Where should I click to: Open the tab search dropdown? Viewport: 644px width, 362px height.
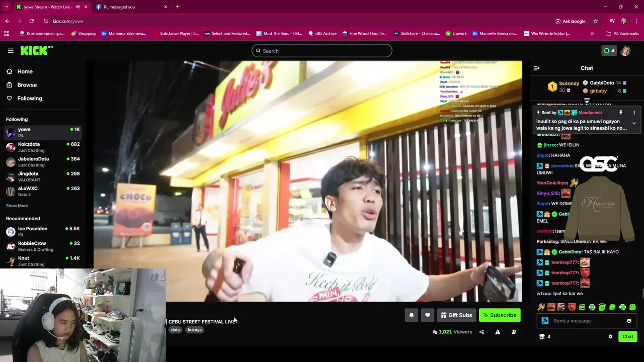point(7,7)
